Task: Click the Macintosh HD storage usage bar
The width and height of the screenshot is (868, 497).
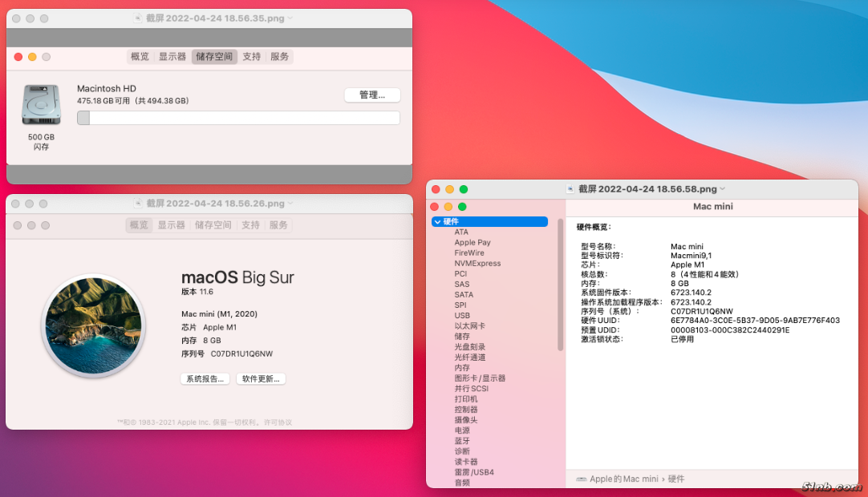Action: click(238, 118)
